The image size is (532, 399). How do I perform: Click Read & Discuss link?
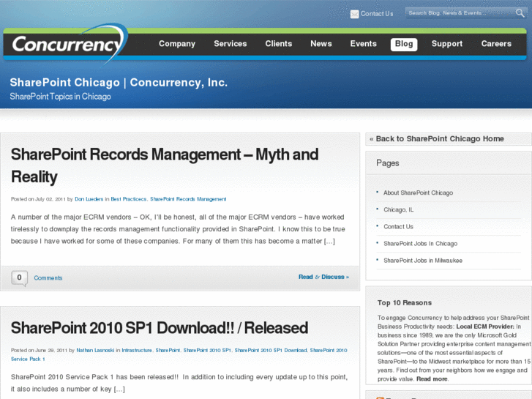click(323, 277)
